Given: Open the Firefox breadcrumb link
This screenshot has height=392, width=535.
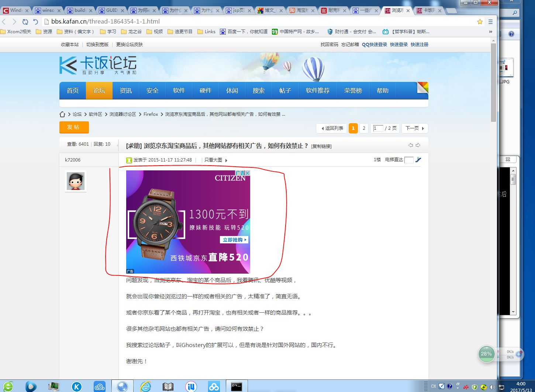Looking at the screenshot, I should pos(151,114).
